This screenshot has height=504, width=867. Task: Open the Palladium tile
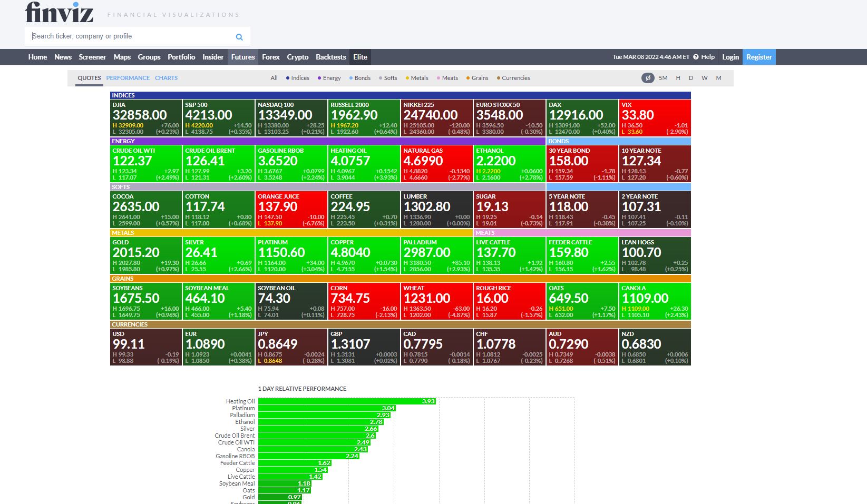(436, 255)
